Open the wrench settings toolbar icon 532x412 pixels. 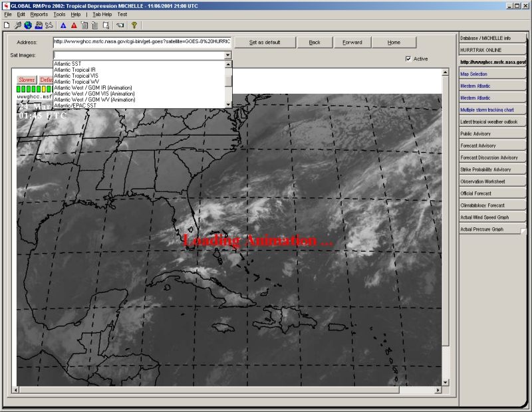tap(17, 25)
